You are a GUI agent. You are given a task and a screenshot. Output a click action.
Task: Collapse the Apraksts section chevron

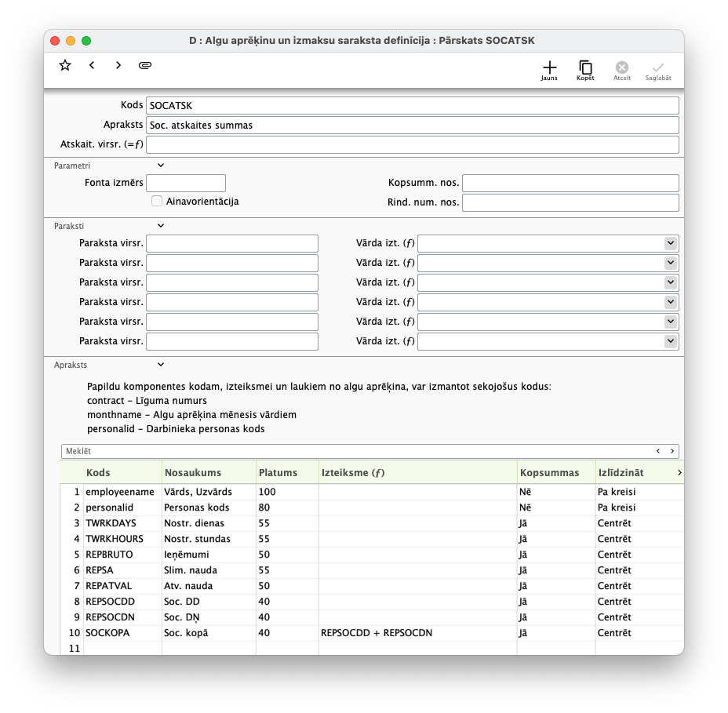161,365
